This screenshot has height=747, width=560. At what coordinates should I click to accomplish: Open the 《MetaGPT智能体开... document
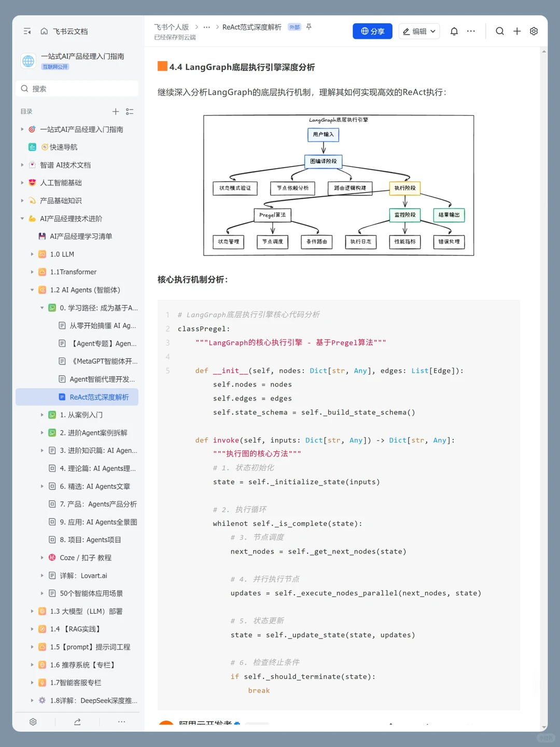(77, 361)
